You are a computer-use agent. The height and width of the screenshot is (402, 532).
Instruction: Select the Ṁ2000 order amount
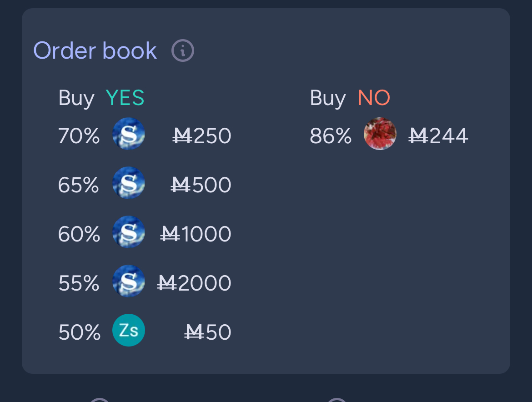click(194, 283)
